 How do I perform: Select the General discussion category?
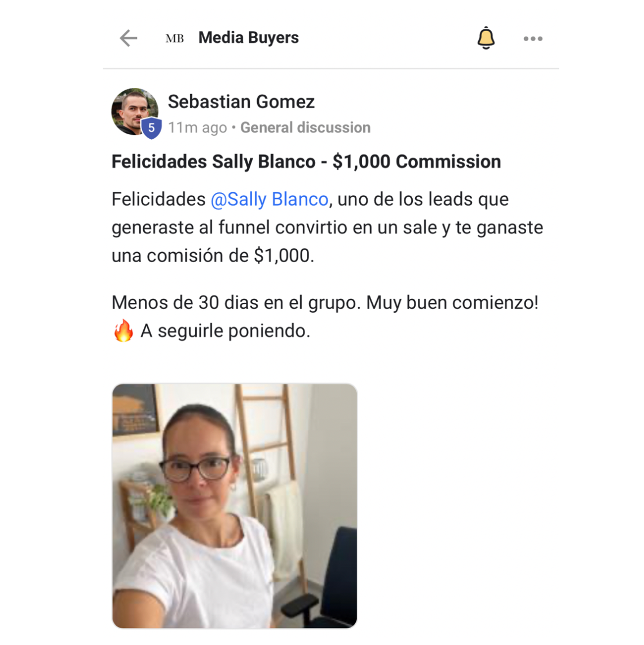pos(305,127)
